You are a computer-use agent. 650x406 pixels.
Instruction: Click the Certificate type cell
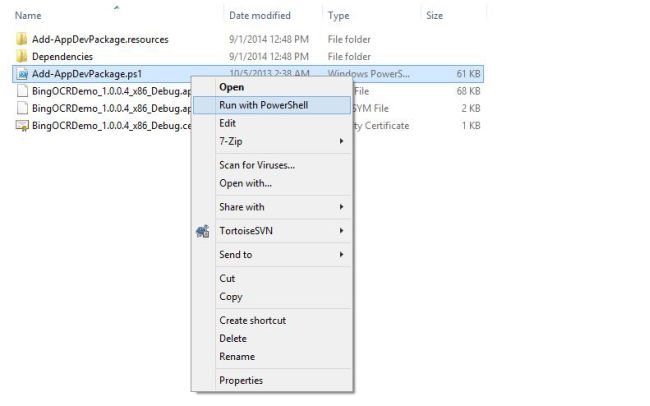point(381,126)
